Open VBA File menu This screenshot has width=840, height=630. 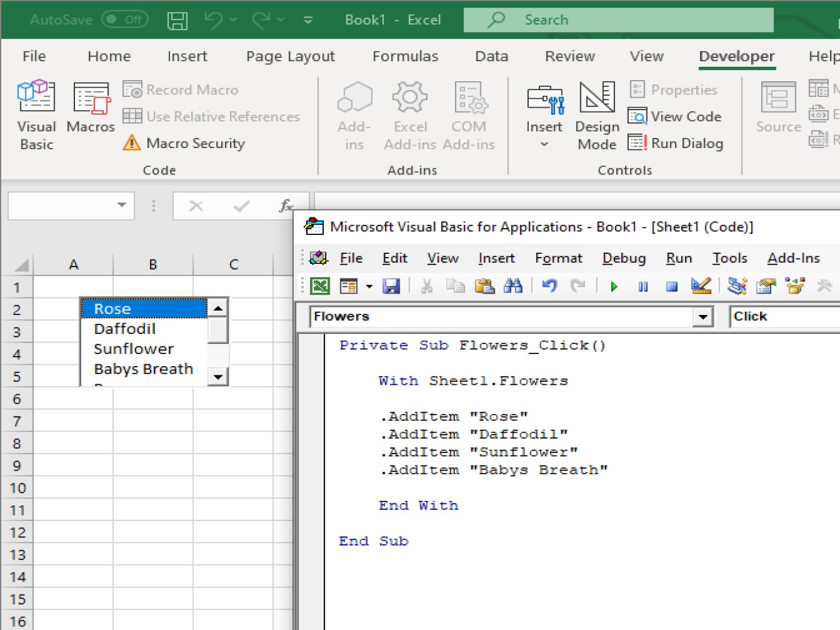point(351,258)
